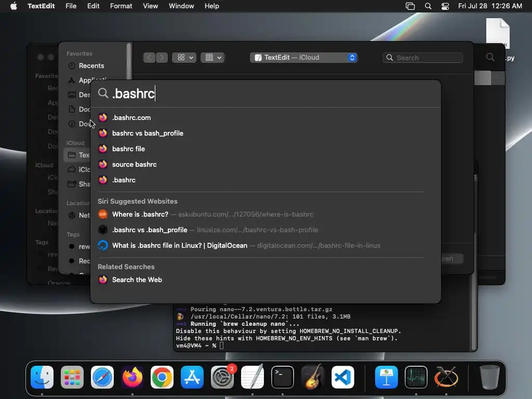Select the source bashrc suggestion
The height and width of the screenshot is (399, 532).
[x=265, y=165]
